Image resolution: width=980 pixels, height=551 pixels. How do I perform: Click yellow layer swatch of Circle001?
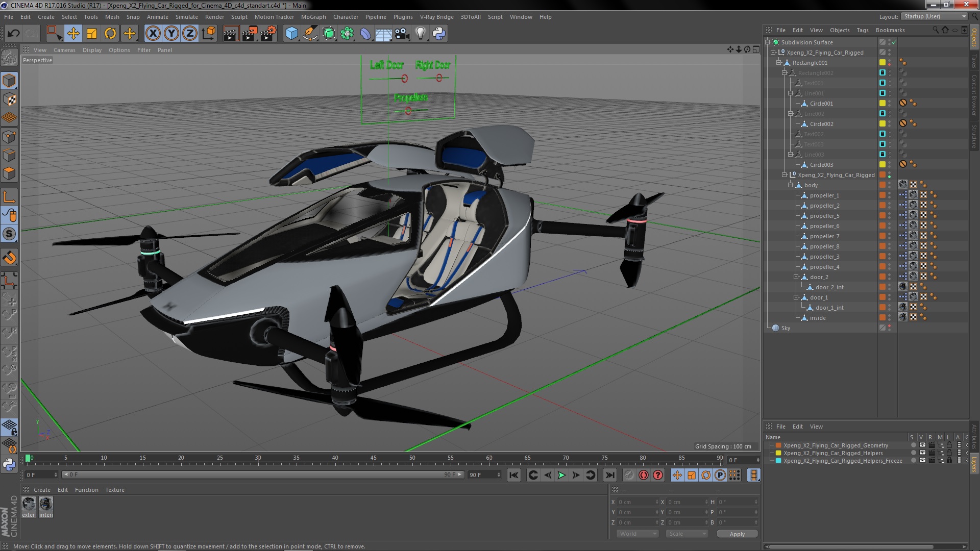pyautogui.click(x=882, y=103)
